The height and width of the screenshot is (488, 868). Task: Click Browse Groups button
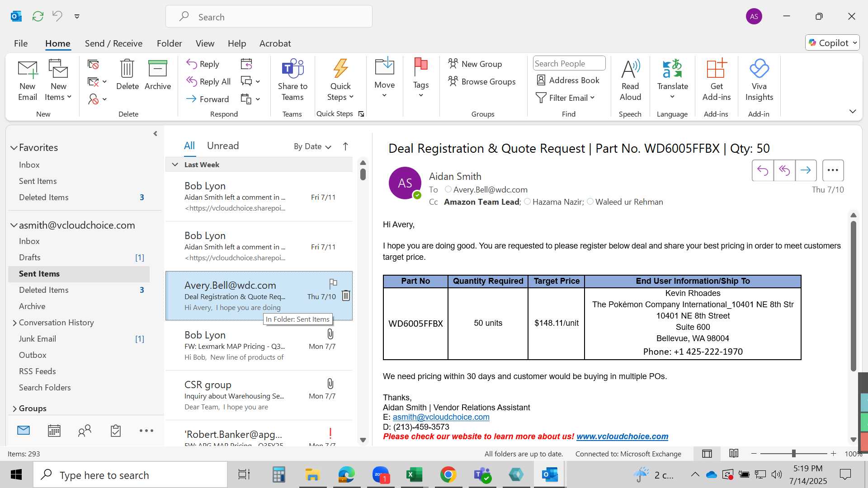pyautogui.click(x=482, y=81)
